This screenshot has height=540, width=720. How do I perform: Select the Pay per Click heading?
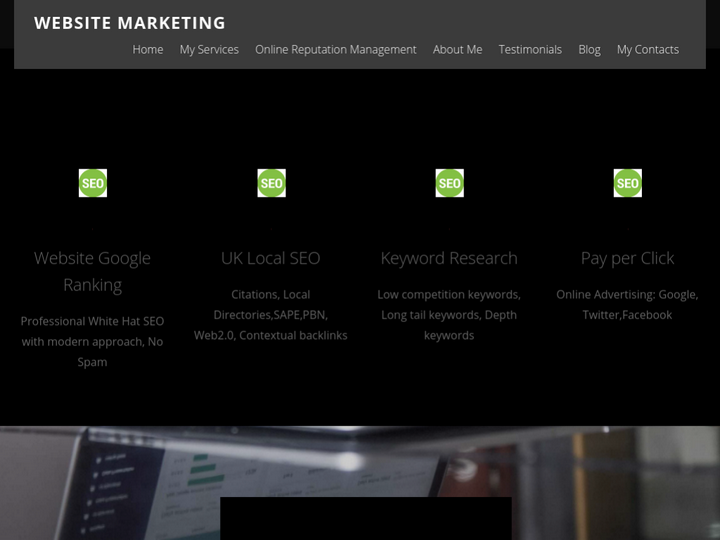pyautogui.click(x=627, y=258)
